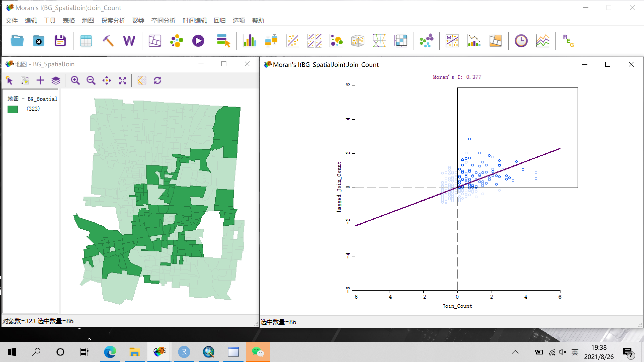Screen dimensions: 644x362
Task: Click the 选中数量=86 status in Moran window
Action: click(x=278, y=322)
